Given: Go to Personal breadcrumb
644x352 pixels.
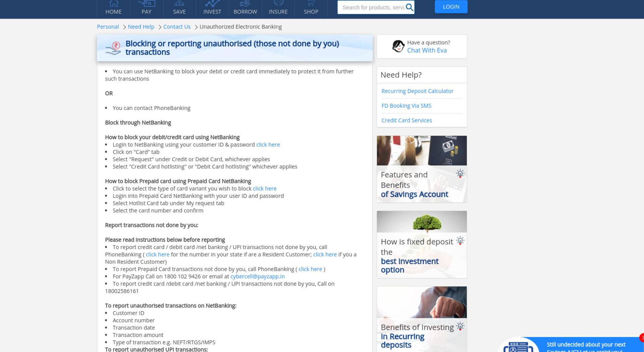Looking at the screenshot, I should coord(108,27).
